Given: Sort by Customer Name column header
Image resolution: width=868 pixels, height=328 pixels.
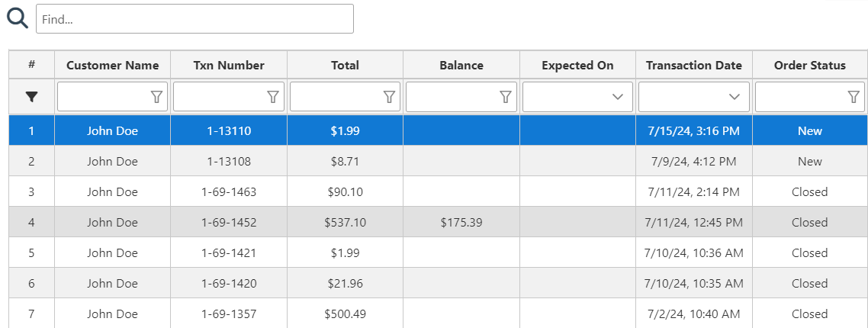Looking at the screenshot, I should click(113, 66).
